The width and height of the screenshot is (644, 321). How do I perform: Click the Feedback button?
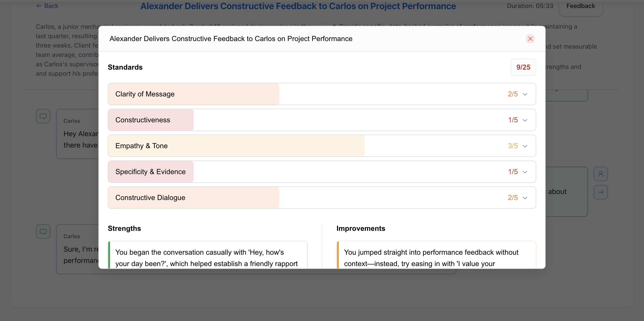580,6
